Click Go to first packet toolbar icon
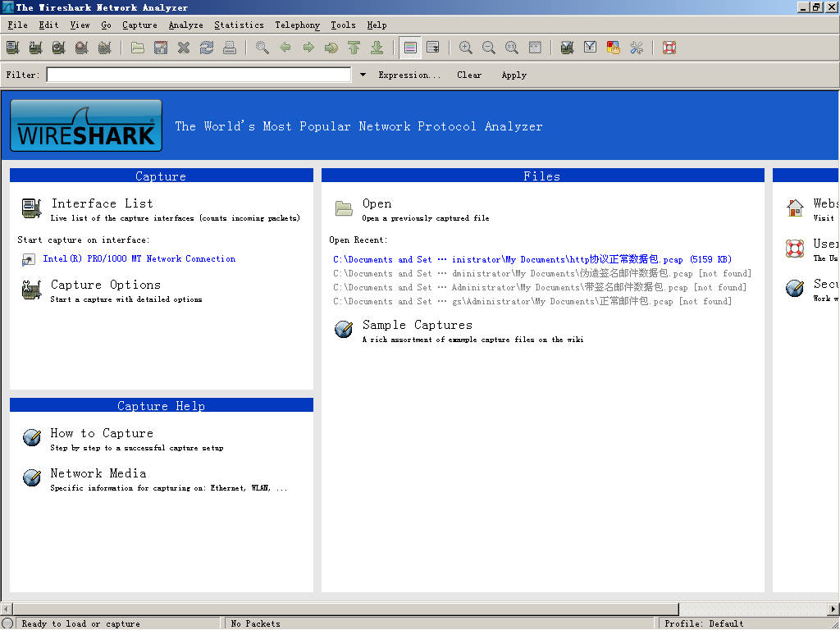The width and height of the screenshot is (840, 630). click(354, 48)
